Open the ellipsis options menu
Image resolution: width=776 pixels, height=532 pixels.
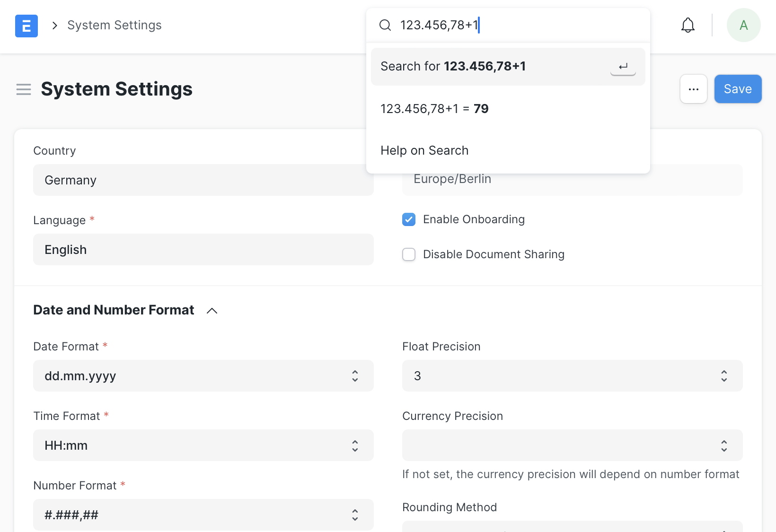click(x=693, y=89)
